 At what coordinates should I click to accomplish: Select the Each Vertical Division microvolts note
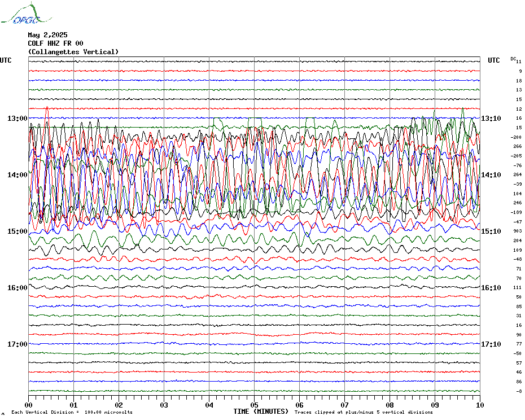[x=72, y=412]
